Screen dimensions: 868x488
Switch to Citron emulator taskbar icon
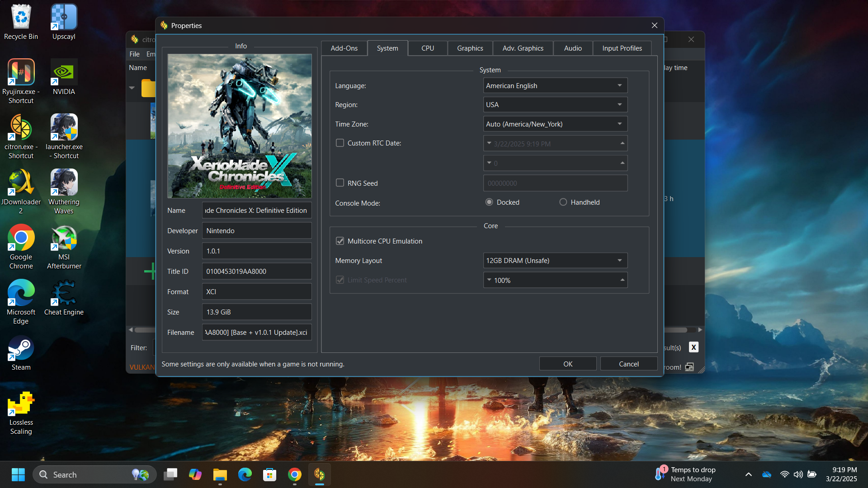click(x=320, y=474)
